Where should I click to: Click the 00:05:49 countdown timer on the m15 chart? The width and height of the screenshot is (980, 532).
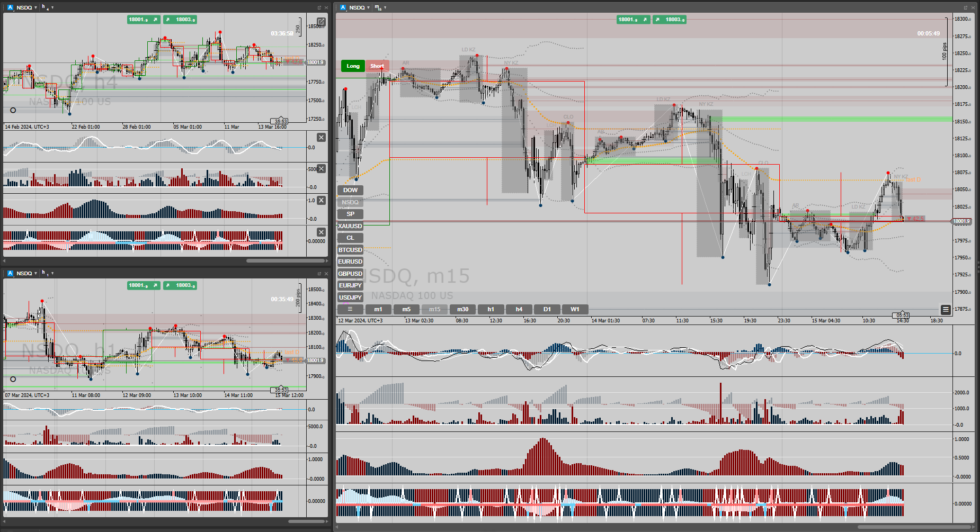pos(929,33)
